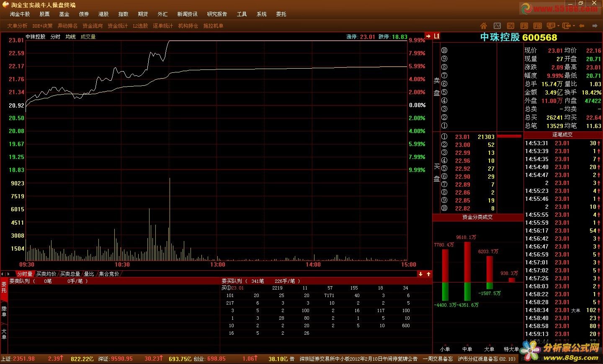Click the F9 toolbar icon
The width and height of the screenshot is (603, 364).
coord(524,26)
